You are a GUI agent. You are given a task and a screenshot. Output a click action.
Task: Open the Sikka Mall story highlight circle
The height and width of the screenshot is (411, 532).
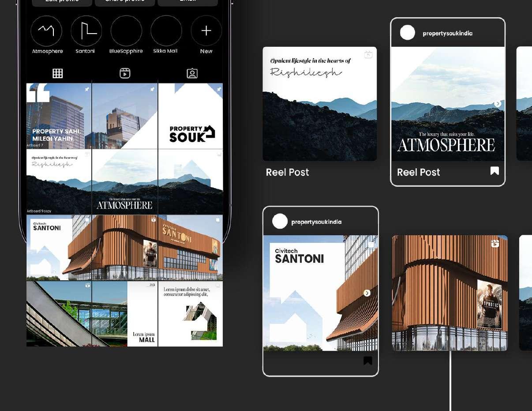pos(166,31)
